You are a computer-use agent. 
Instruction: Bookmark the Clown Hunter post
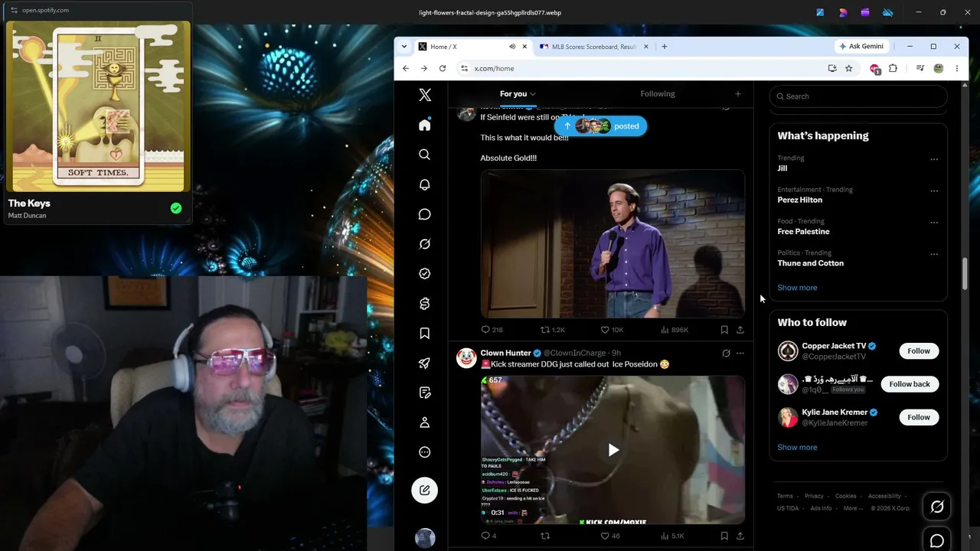[x=724, y=536]
